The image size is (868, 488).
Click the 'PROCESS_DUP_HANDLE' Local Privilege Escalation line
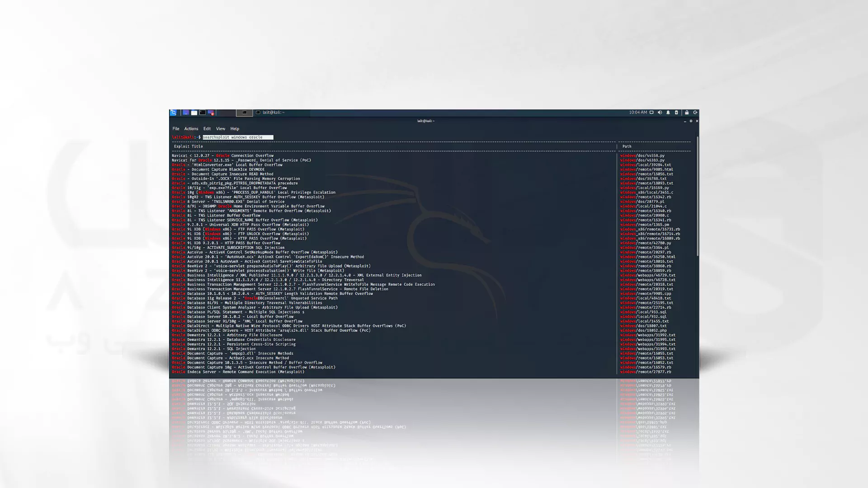[254, 192]
